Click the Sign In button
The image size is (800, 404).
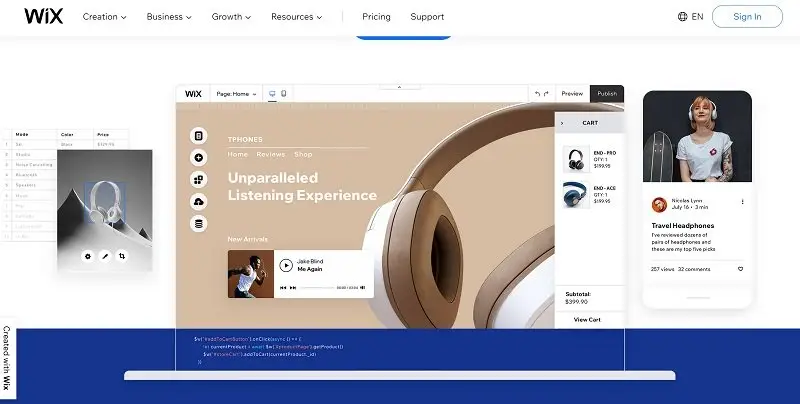747,17
